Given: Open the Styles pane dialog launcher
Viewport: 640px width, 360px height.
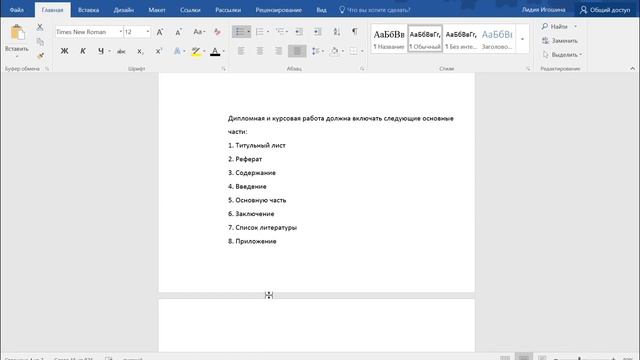Looking at the screenshot, I should (528, 69).
